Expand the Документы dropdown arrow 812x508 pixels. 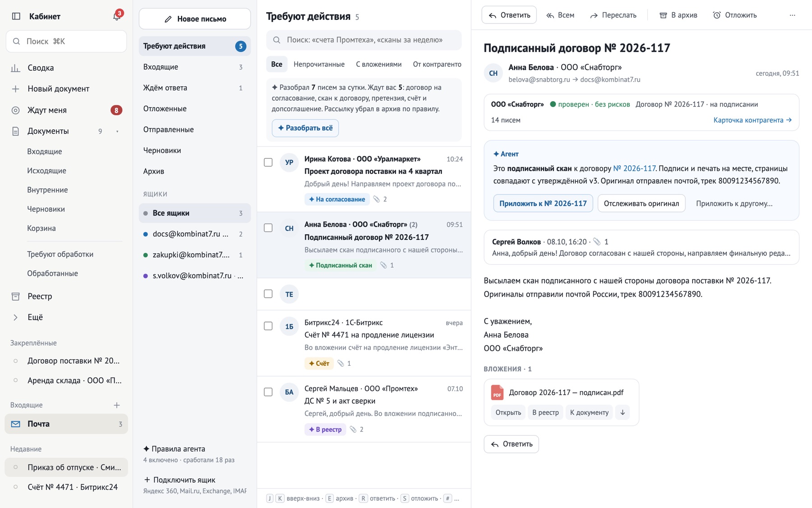(x=117, y=131)
